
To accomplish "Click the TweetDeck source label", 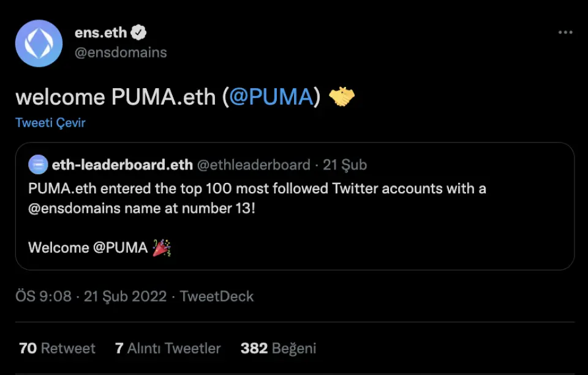I will pos(217,297).
